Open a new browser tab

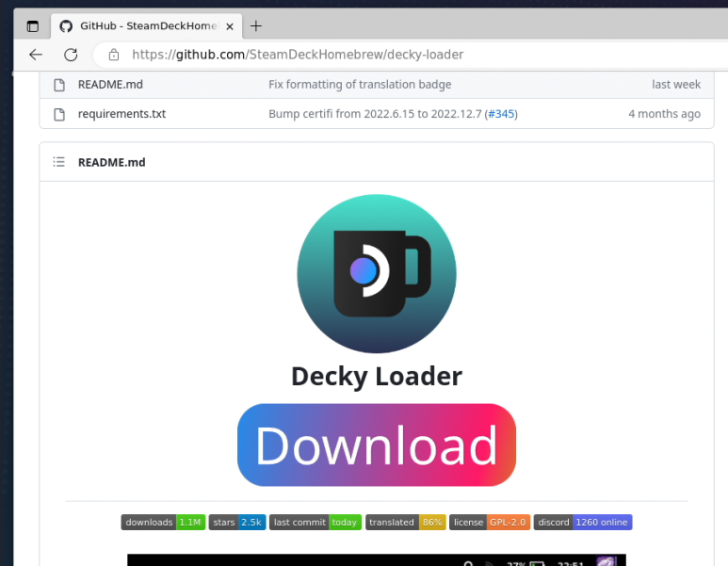256,26
